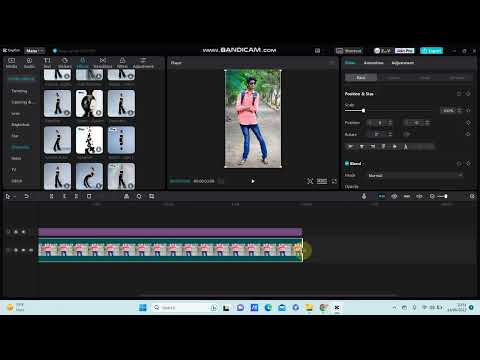
Task: Click the Rotate angle input field
Action: click(x=379, y=134)
